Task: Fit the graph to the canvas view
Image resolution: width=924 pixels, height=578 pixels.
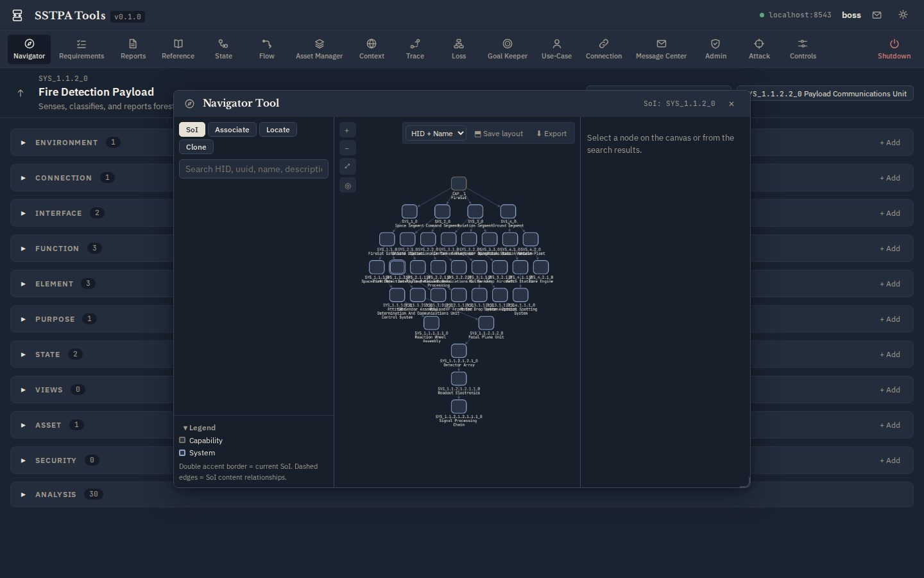Action: [347, 166]
